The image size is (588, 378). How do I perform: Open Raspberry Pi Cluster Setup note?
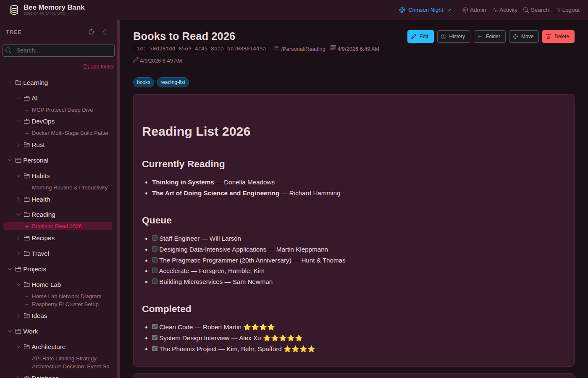pos(65,304)
